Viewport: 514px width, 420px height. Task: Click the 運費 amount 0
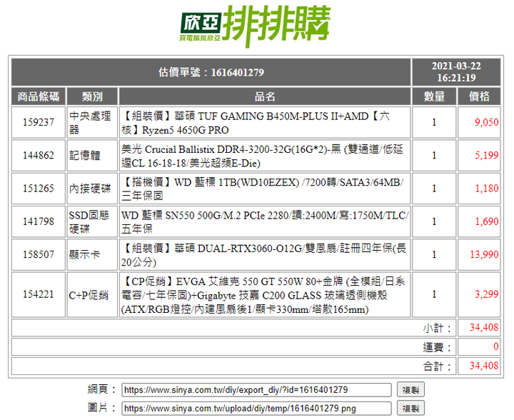coord(496,346)
